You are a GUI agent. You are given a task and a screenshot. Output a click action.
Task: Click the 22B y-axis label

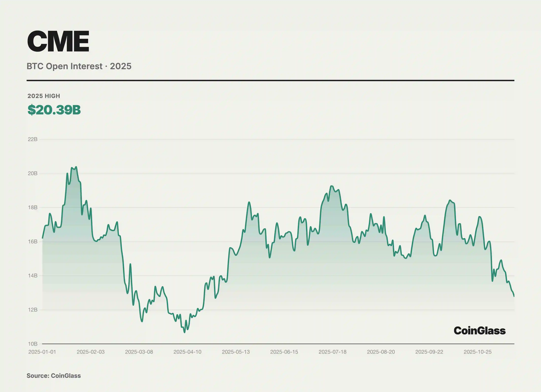(x=33, y=139)
